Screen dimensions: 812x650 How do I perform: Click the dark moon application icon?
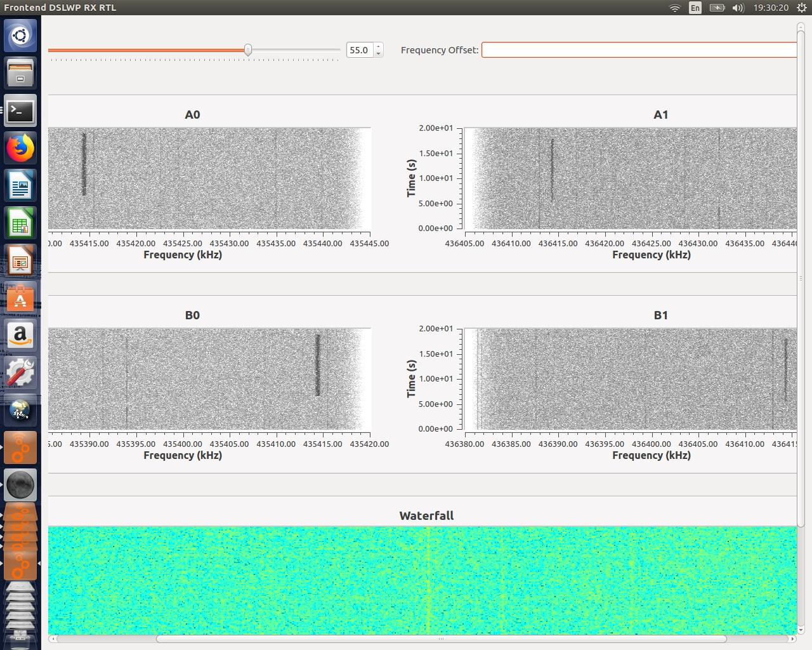pos(20,486)
